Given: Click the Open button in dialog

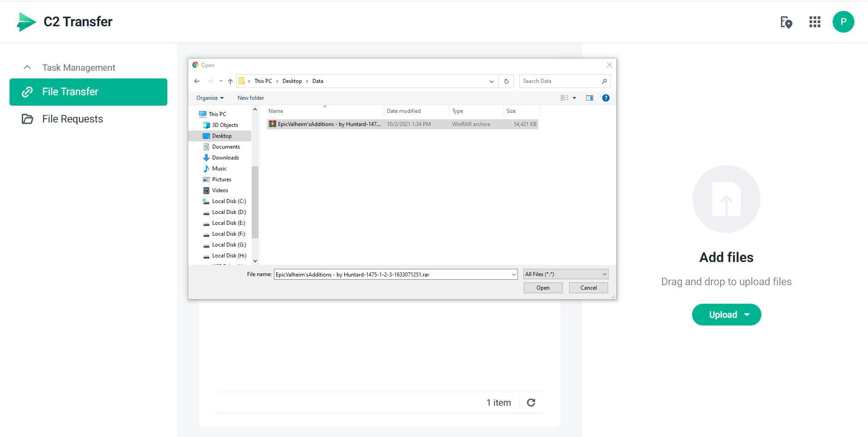Looking at the screenshot, I should point(543,288).
